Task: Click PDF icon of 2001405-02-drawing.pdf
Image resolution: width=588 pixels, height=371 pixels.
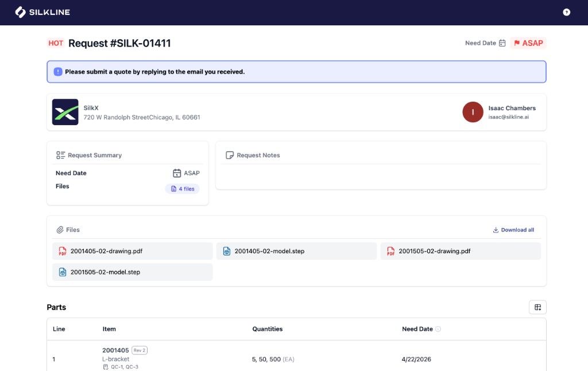Action: click(x=62, y=251)
